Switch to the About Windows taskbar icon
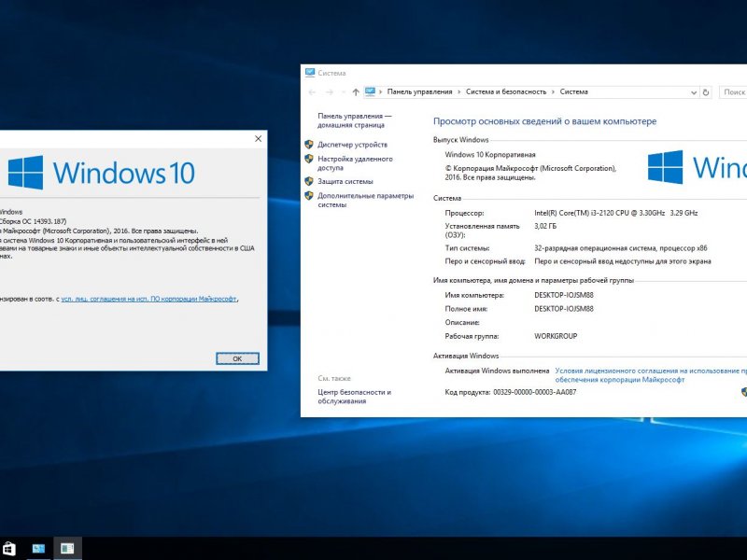 [x=67, y=549]
